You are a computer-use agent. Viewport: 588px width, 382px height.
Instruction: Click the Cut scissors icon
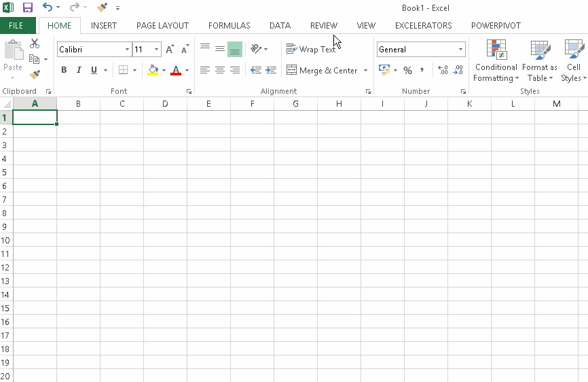pyautogui.click(x=35, y=44)
